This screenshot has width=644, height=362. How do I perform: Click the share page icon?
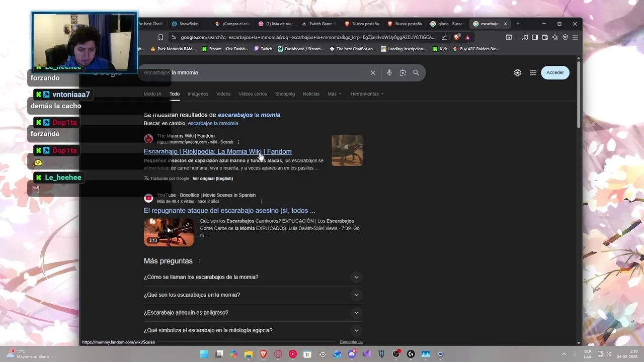tap(445, 37)
